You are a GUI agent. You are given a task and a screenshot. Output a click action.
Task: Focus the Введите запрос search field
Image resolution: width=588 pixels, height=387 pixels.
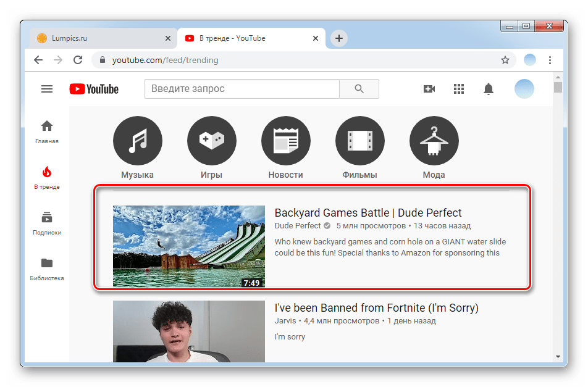(x=242, y=89)
